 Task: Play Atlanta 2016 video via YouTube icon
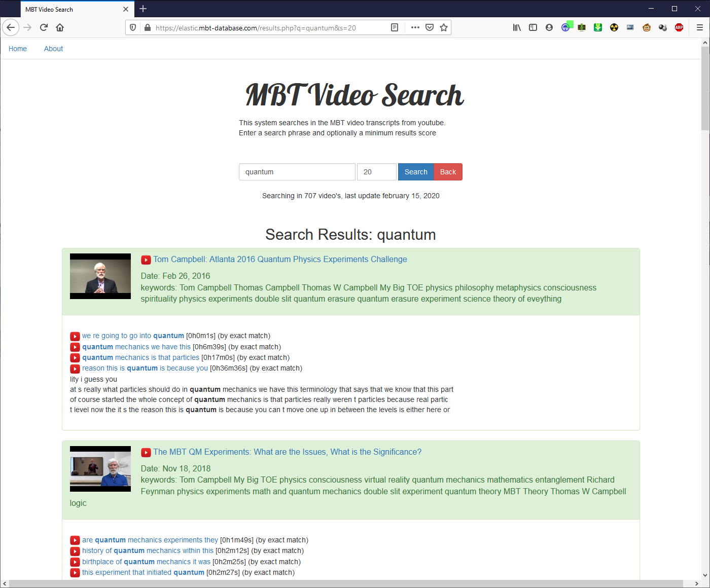[146, 260]
